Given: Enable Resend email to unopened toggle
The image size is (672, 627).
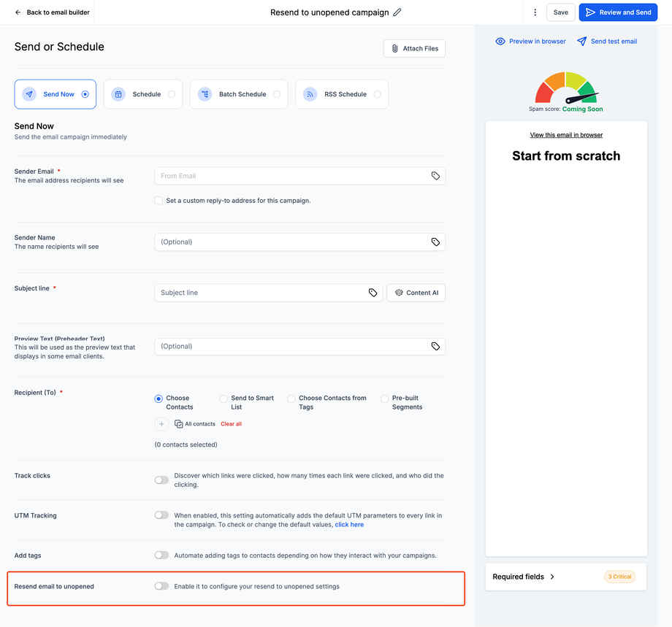Looking at the screenshot, I should coord(161,586).
